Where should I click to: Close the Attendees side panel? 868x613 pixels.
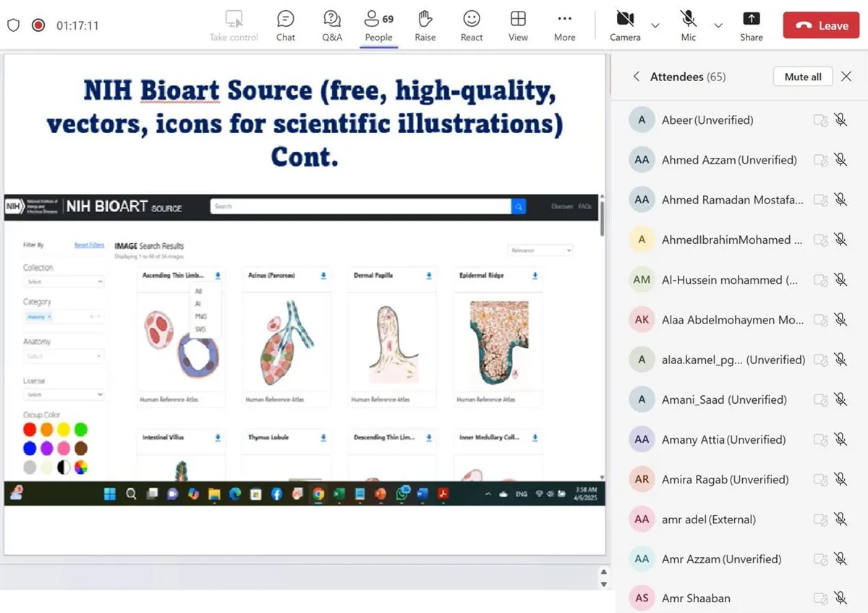coord(846,77)
